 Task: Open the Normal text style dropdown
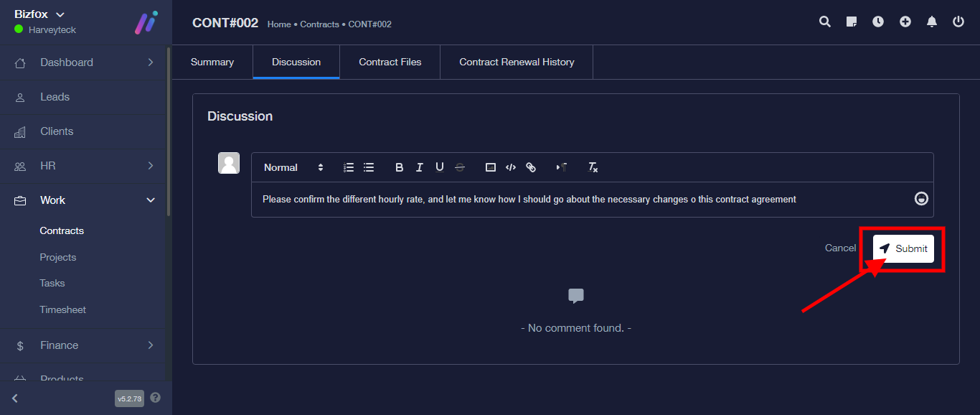pos(293,167)
